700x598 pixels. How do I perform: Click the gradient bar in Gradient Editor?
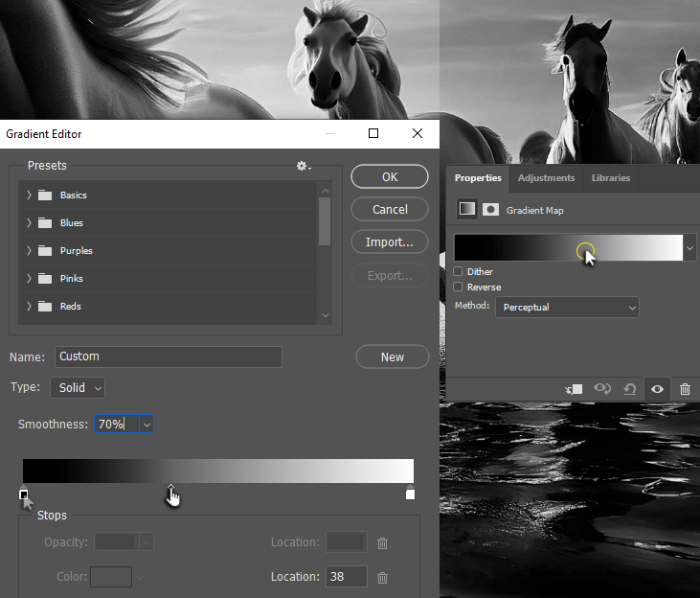(218, 471)
